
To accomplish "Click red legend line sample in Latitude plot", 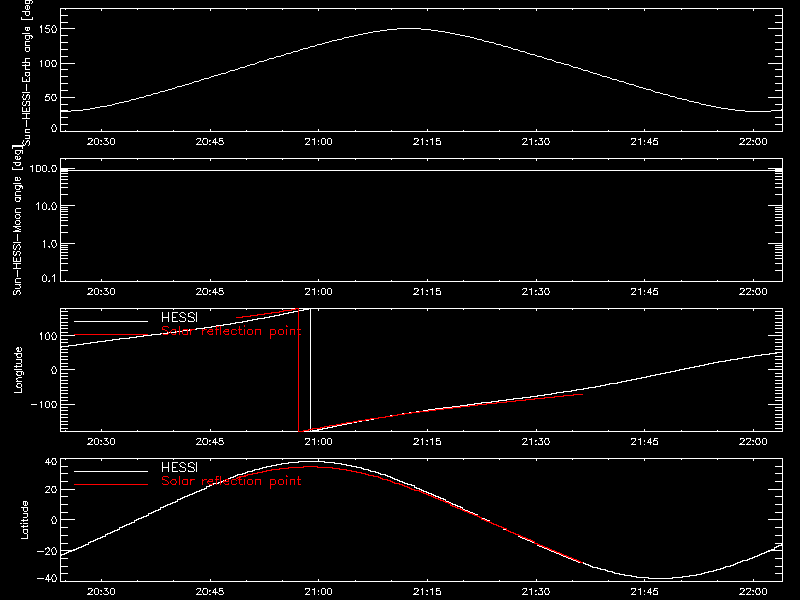I will 111,484.
